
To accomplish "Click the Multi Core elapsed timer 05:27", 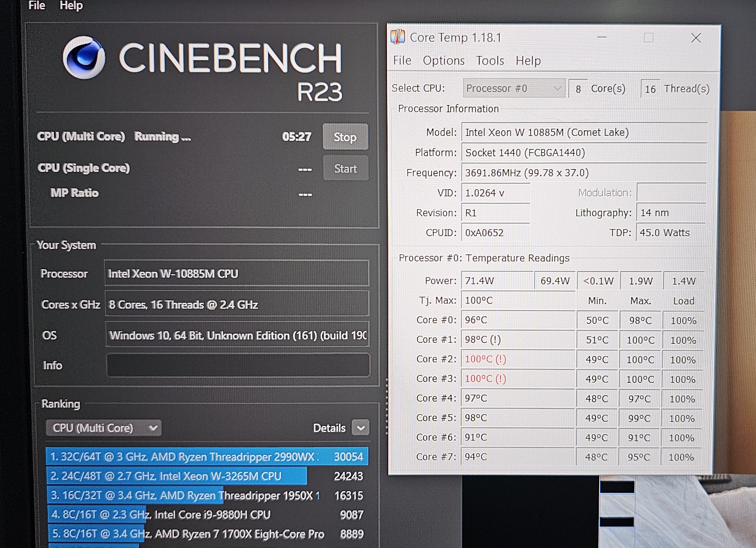I will pyautogui.click(x=297, y=137).
